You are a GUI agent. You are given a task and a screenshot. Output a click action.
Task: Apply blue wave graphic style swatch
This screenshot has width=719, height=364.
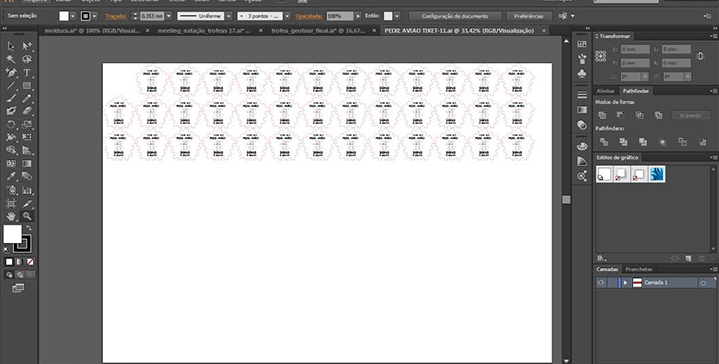657,174
